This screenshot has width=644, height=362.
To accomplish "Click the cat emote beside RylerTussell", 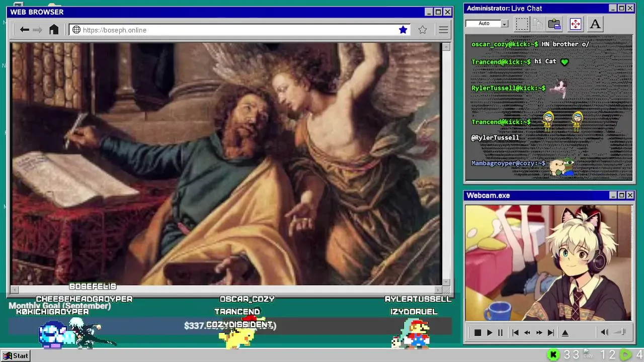I will (558, 88).
